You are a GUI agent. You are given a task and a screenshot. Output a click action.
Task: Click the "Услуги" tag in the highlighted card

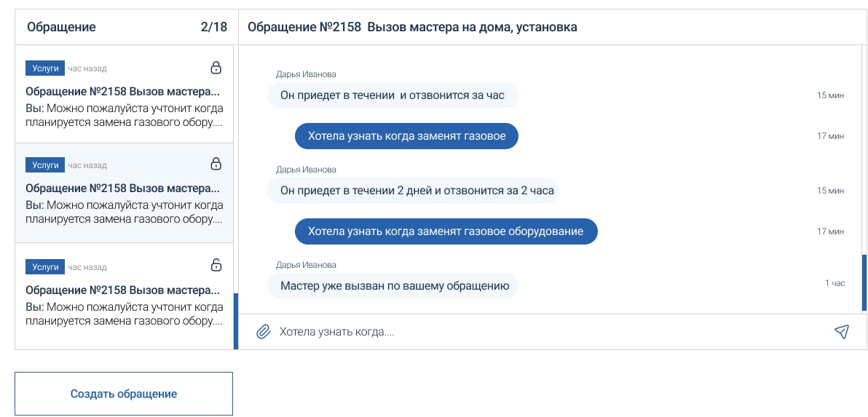tap(45, 164)
